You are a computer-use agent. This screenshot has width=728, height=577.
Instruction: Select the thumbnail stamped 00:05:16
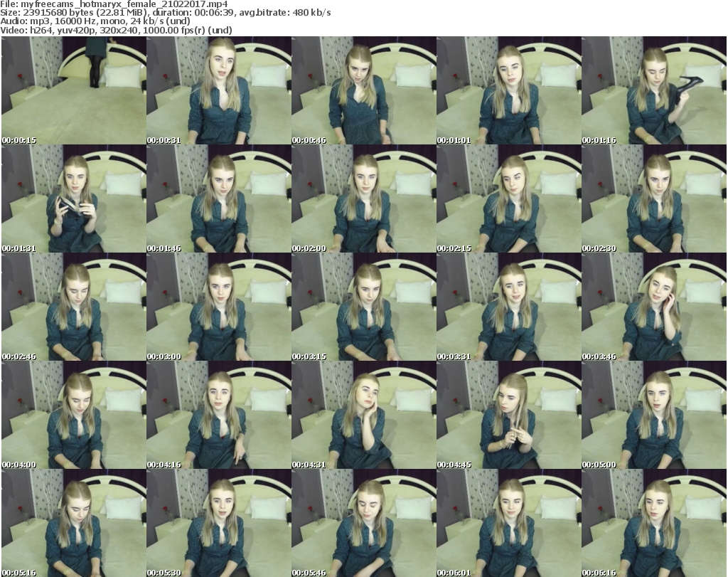pyautogui.click(x=74, y=523)
